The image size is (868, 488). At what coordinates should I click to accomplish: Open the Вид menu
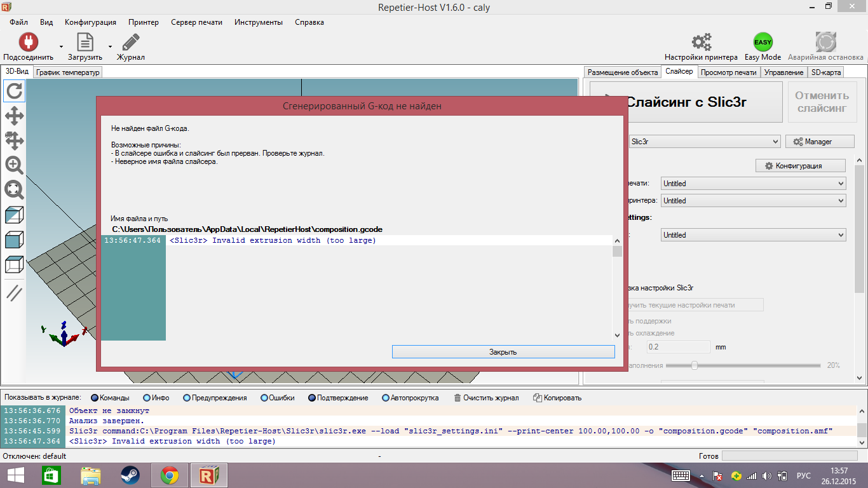(46, 22)
